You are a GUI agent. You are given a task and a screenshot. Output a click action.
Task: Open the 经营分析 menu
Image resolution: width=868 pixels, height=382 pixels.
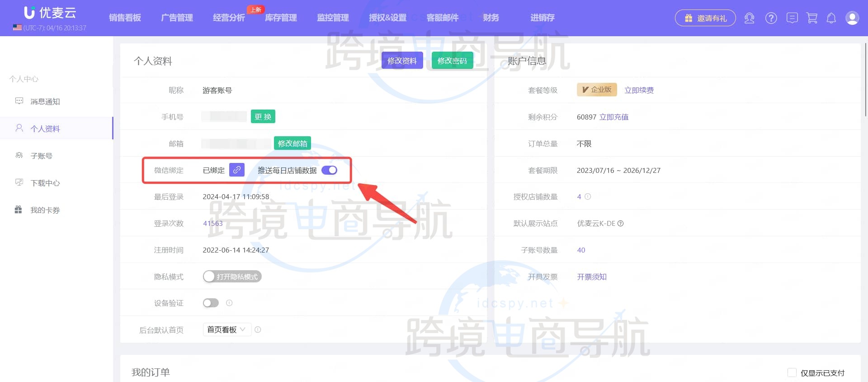[x=229, y=18]
